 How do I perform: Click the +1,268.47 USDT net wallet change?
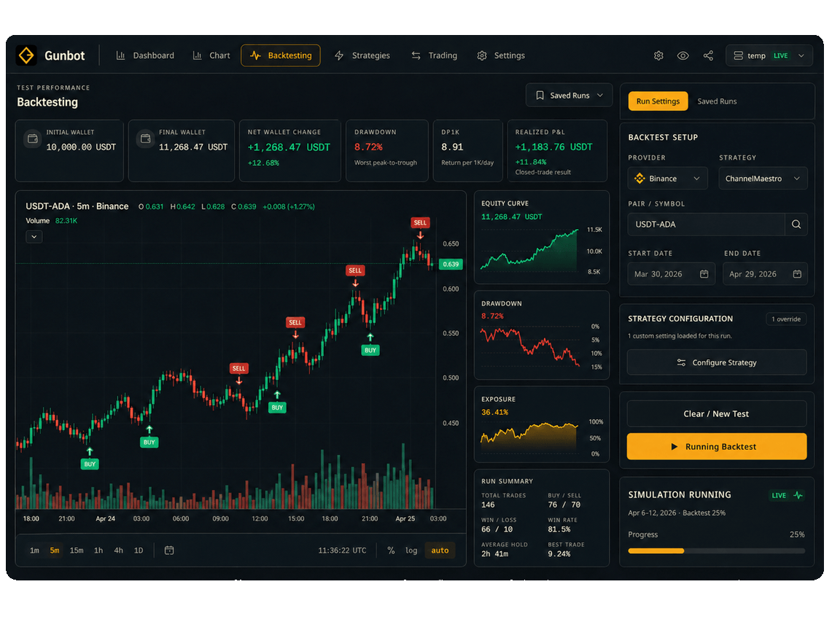click(x=289, y=147)
